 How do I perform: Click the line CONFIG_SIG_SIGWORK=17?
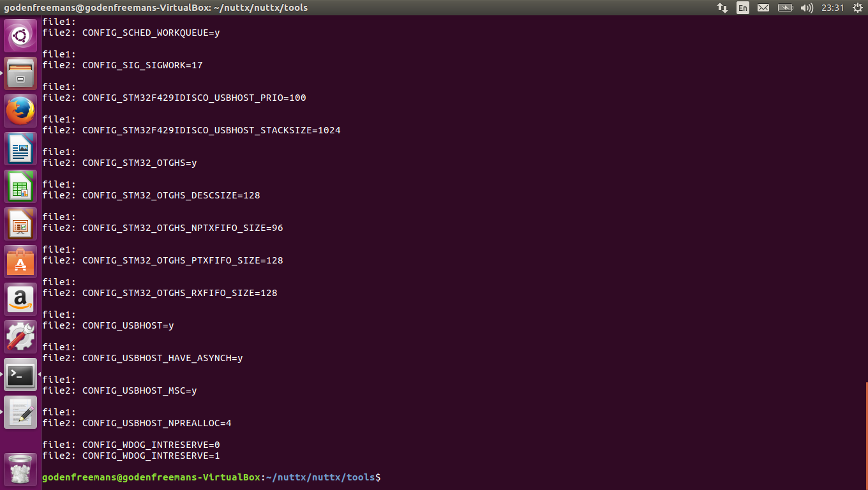click(123, 65)
